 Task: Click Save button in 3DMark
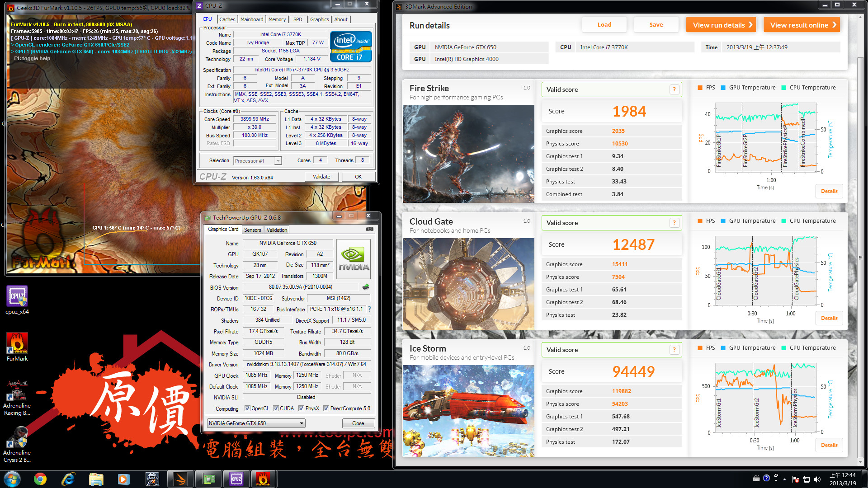click(656, 25)
